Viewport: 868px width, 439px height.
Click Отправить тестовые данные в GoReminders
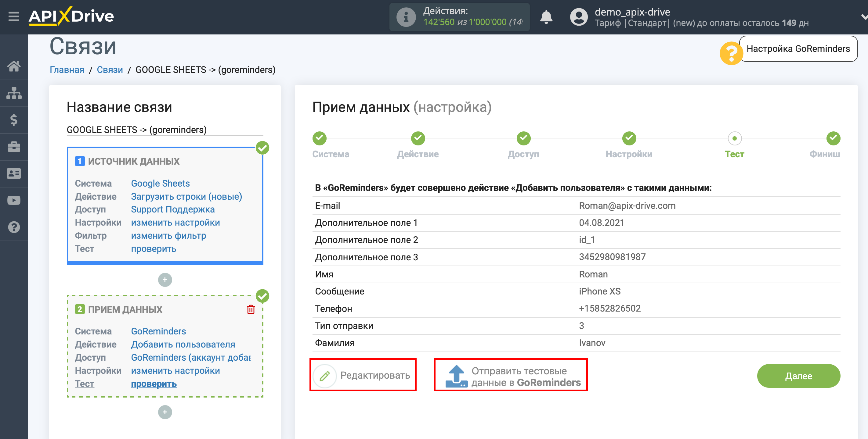coord(526,377)
